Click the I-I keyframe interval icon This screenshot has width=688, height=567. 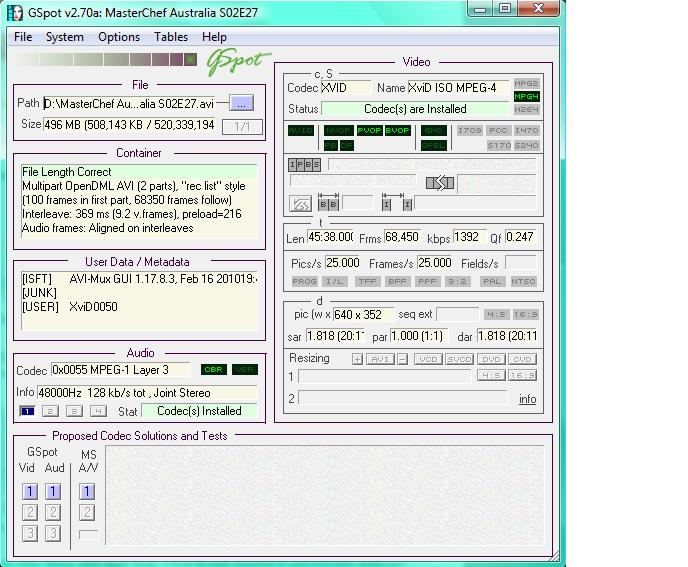point(396,202)
